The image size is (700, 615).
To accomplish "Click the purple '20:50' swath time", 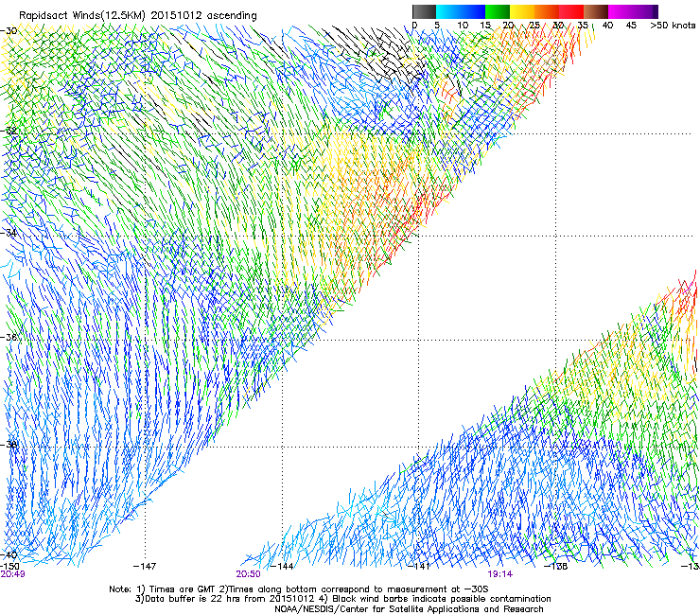I will (248, 574).
